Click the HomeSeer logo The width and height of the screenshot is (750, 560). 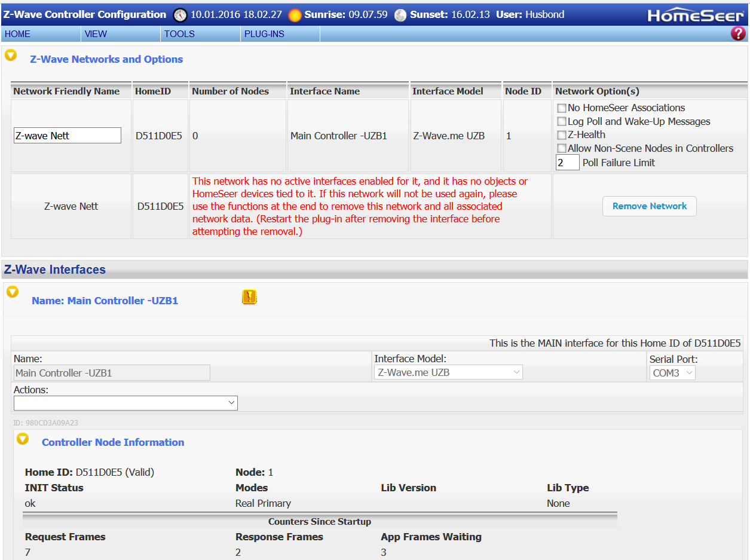pos(696,16)
